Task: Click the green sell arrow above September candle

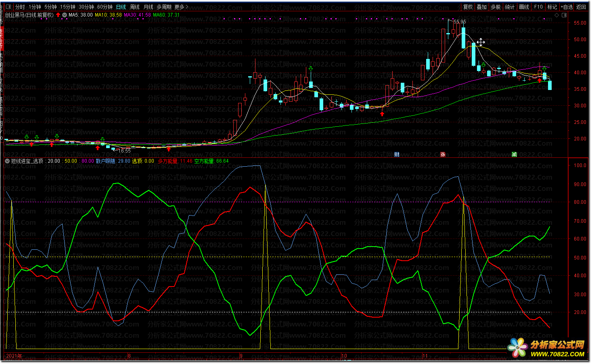Action: click(311, 69)
